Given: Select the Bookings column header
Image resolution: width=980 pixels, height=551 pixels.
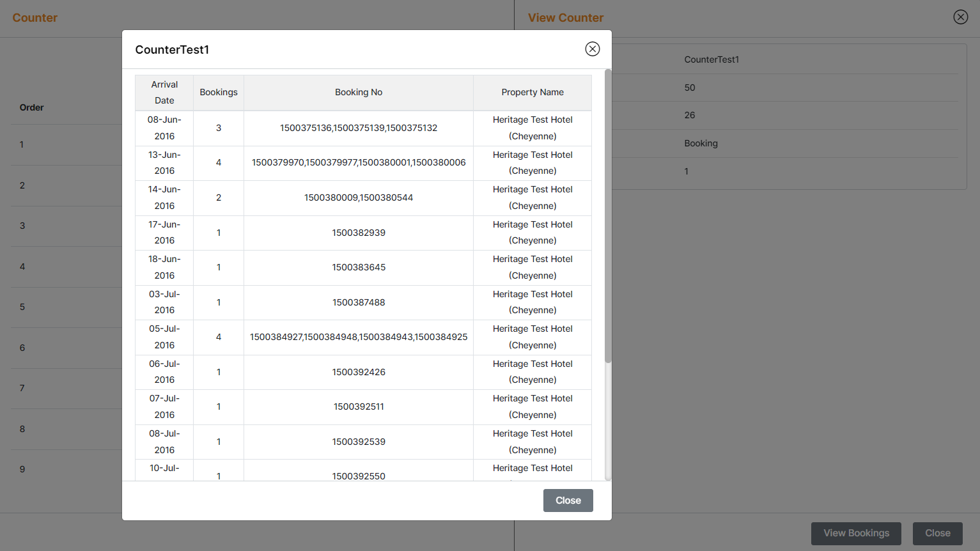Looking at the screenshot, I should tap(219, 93).
